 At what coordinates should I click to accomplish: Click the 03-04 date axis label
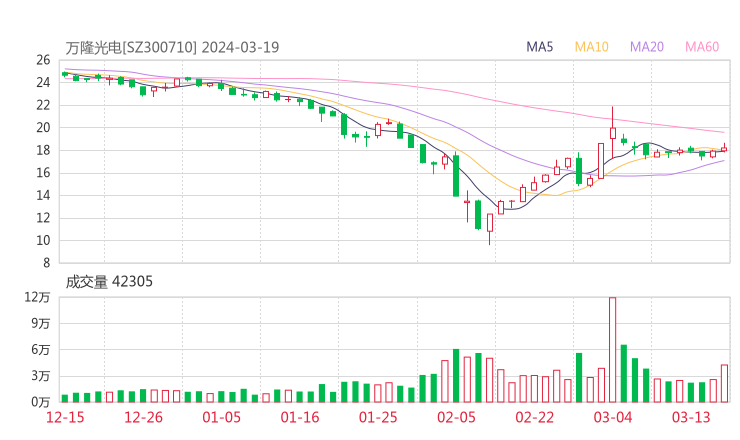click(613, 417)
